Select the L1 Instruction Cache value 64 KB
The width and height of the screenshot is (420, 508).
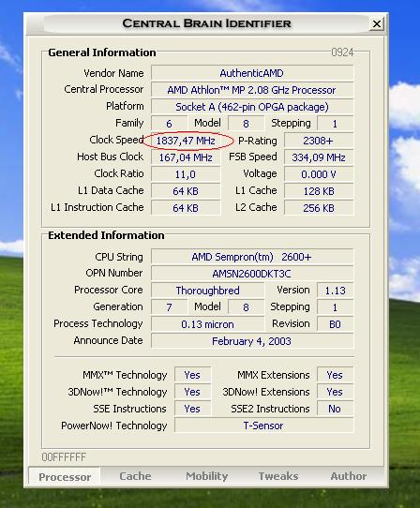point(186,208)
